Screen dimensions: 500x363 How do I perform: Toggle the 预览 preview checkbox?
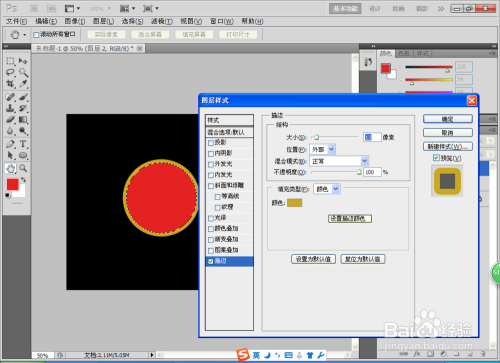click(x=436, y=158)
